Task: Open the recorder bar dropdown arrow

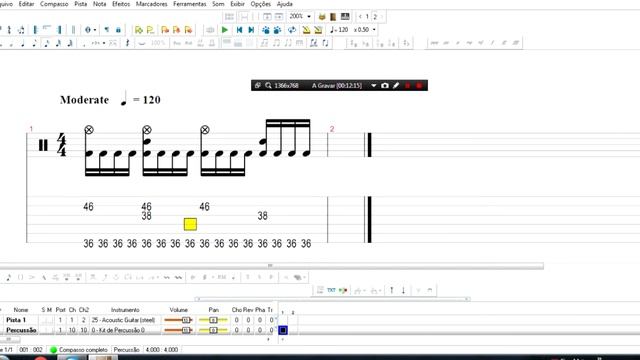Action: [373, 86]
